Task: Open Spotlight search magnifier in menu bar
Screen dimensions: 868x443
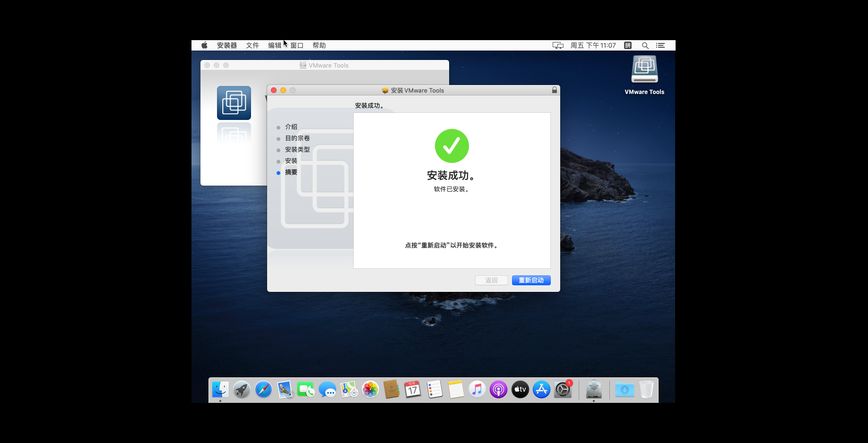Action: 645,45
